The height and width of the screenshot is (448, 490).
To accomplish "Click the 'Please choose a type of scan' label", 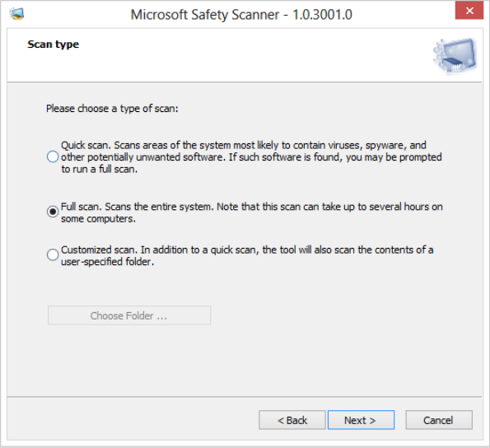I will [112, 109].
